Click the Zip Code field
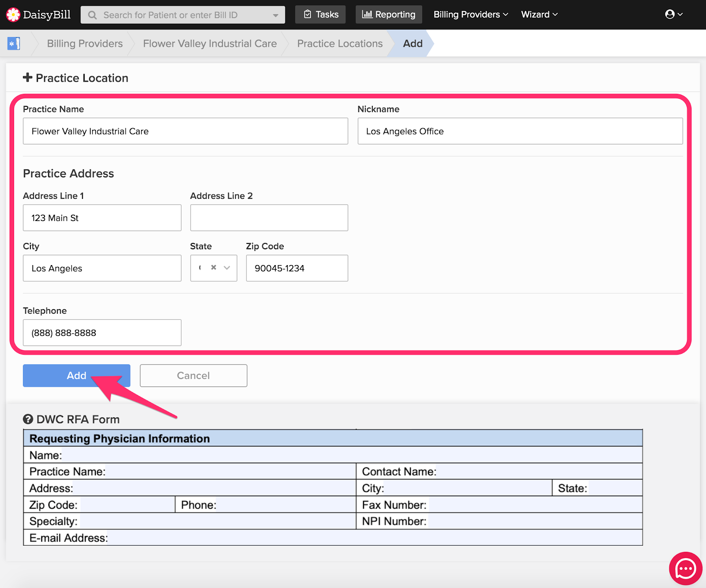Image resolution: width=706 pixels, height=588 pixels. [297, 268]
